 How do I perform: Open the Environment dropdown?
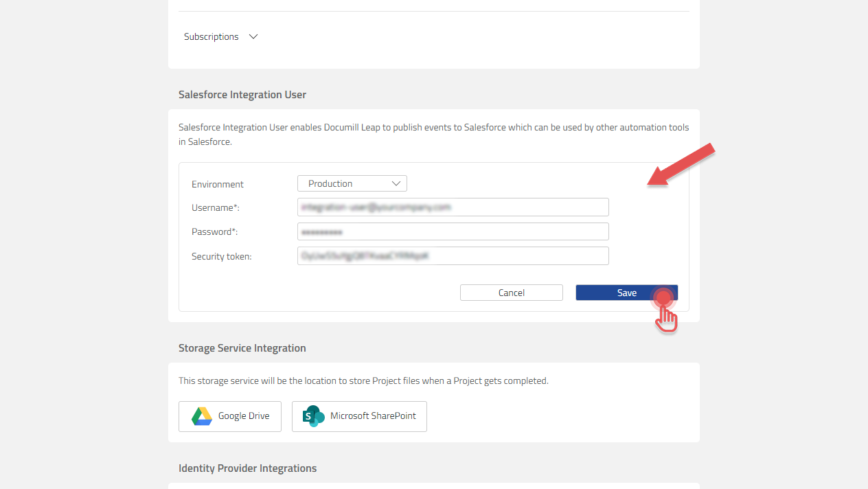tap(352, 183)
